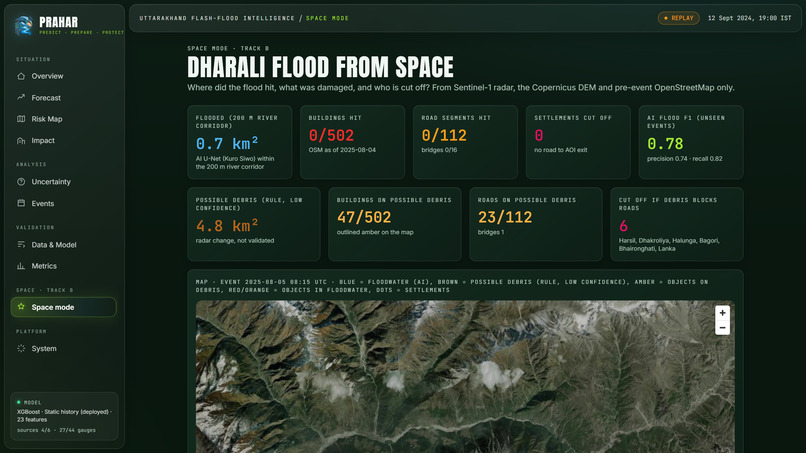
Task: Select the Impact building icon
Action: click(21, 140)
